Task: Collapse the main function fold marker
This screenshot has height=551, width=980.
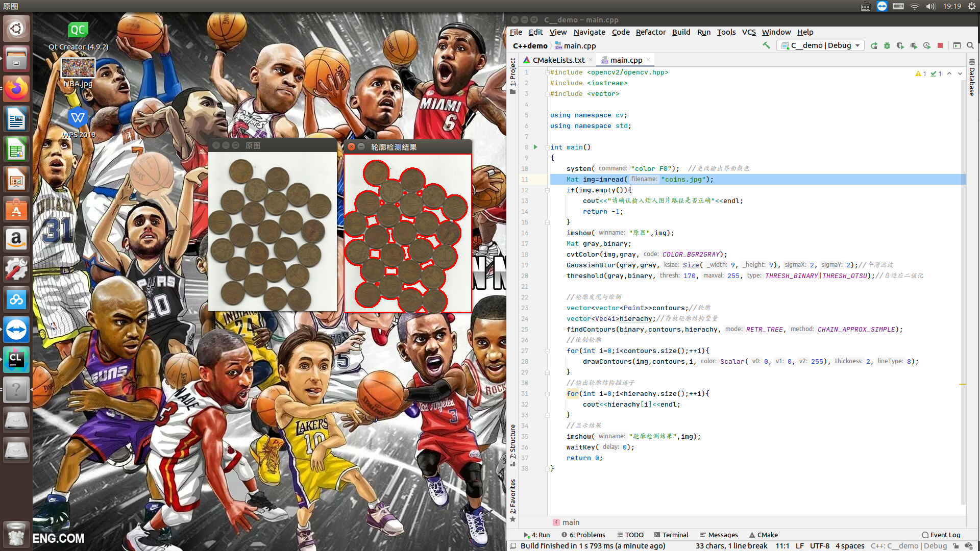Action: (x=547, y=147)
